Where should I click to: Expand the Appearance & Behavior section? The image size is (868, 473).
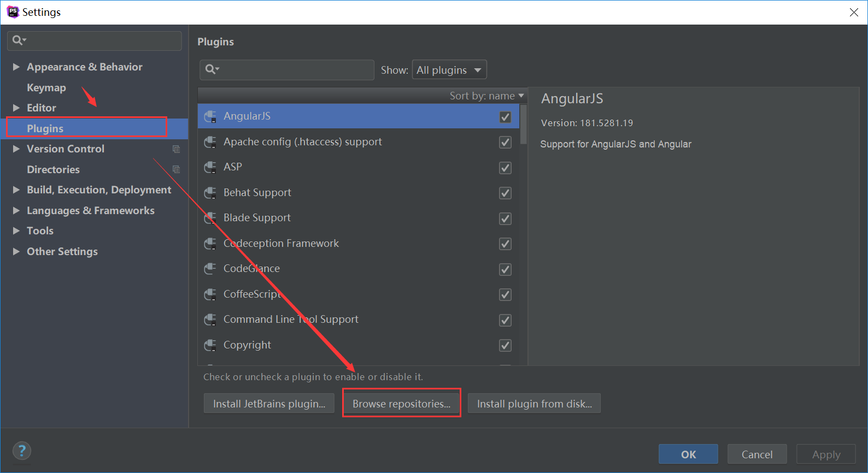click(16, 67)
